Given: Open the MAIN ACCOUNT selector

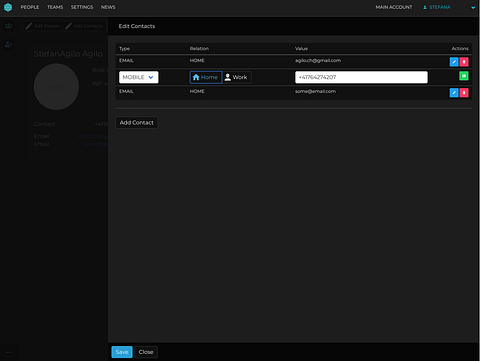Looking at the screenshot, I should pos(394,7).
